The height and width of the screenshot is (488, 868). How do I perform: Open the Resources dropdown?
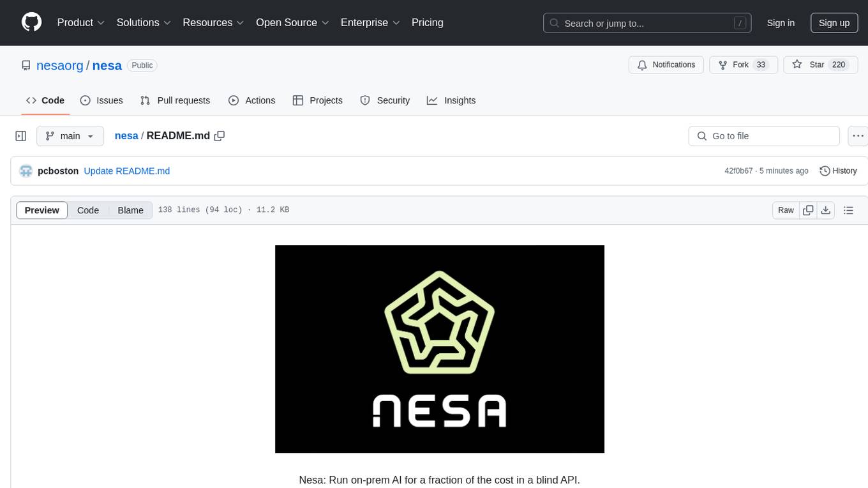213,22
